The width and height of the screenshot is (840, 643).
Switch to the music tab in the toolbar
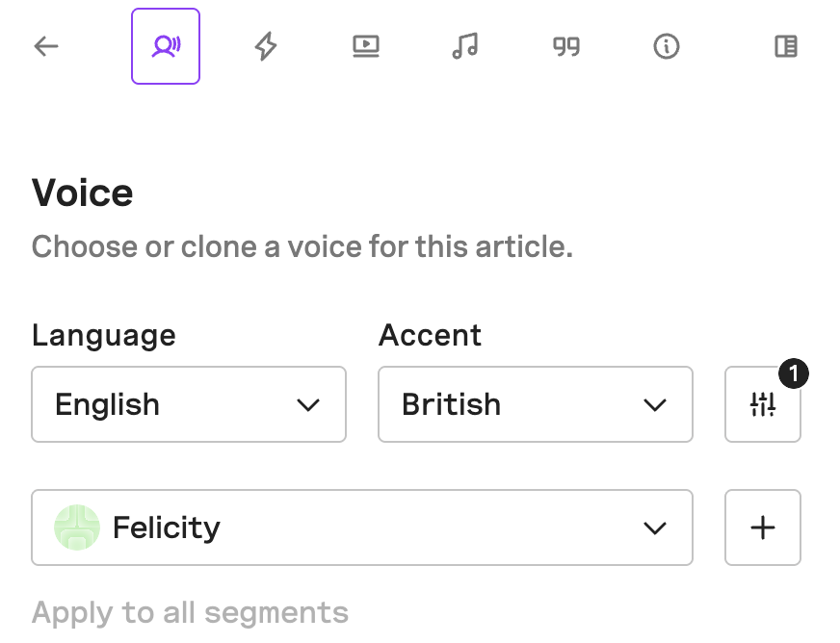click(465, 45)
